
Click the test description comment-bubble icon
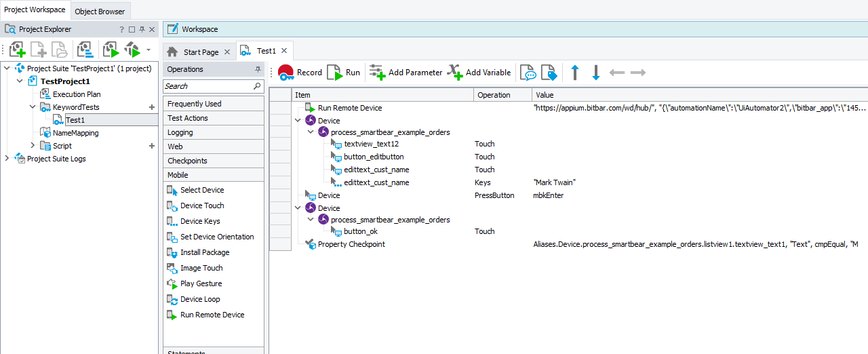tap(528, 73)
